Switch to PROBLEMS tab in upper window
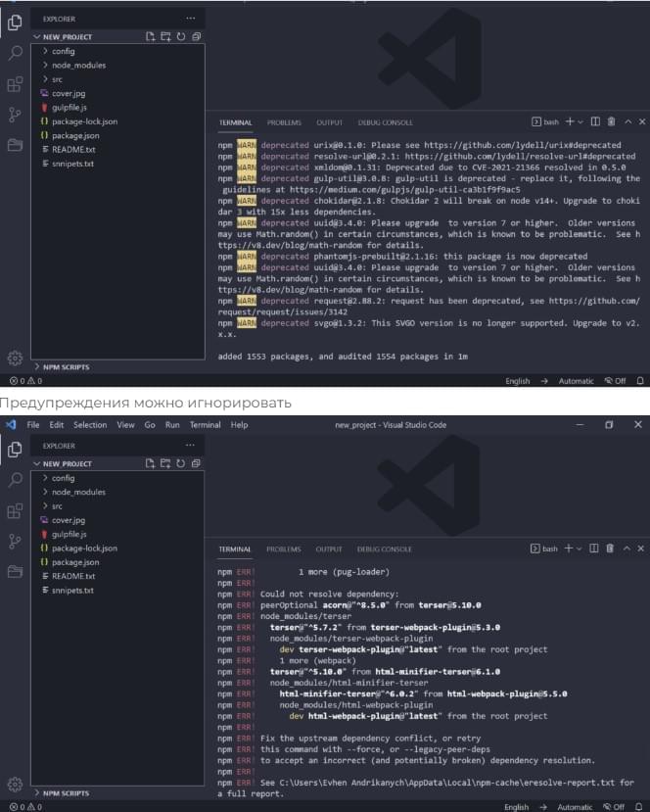This screenshot has width=650, height=812. 284,122
